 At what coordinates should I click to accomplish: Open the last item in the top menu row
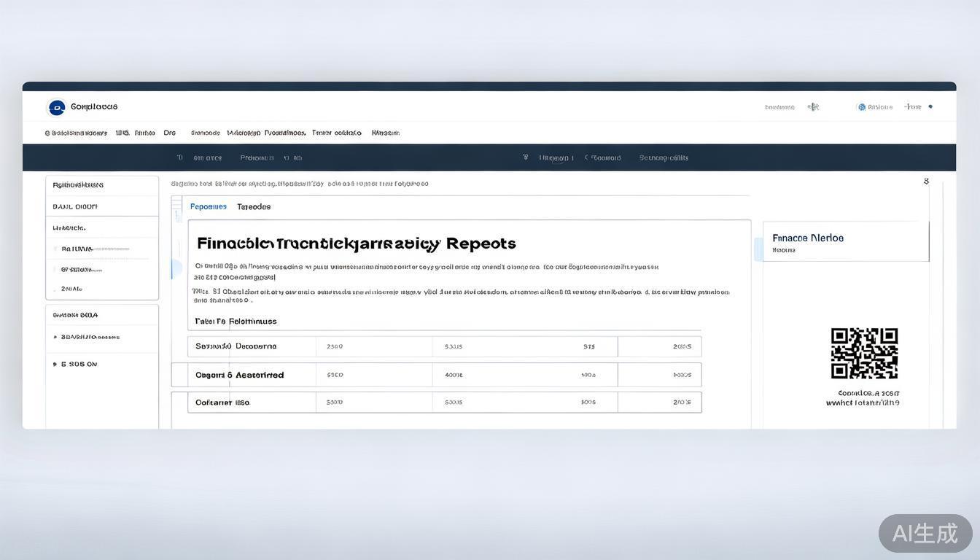(385, 133)
